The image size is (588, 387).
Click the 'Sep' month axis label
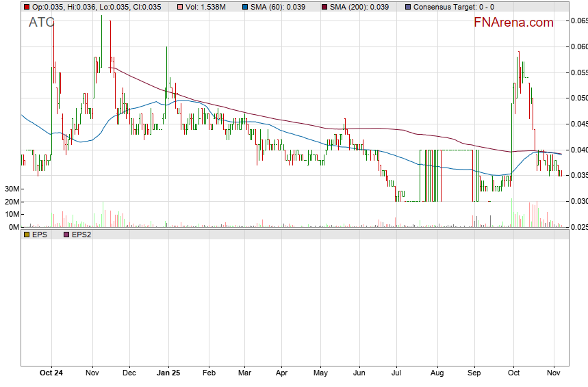coord(474,373)
